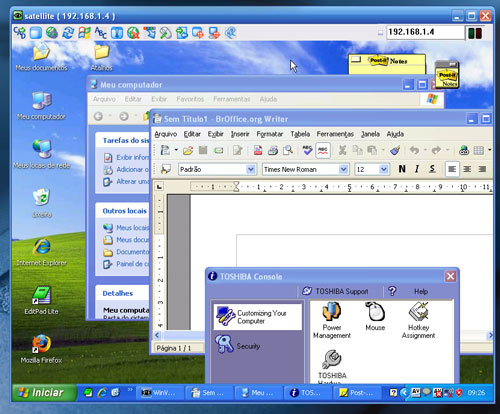Click the Hyperlink icon in Writer toolbar
This screenshot has width=500, height=414.
(464, 150)
